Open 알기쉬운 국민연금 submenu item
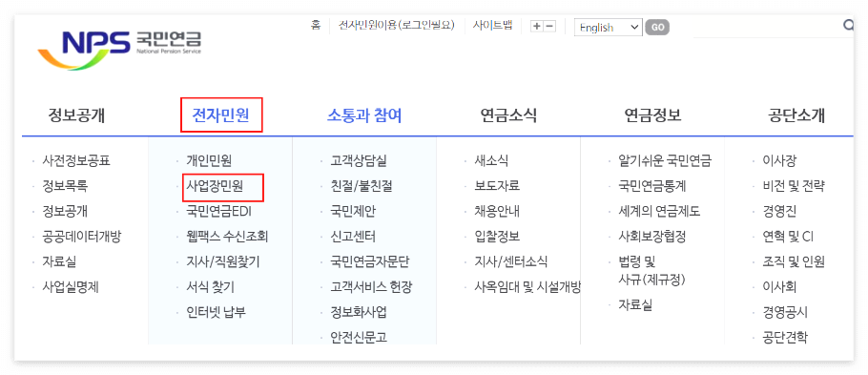The image size is (868, 375). point(665,161)
